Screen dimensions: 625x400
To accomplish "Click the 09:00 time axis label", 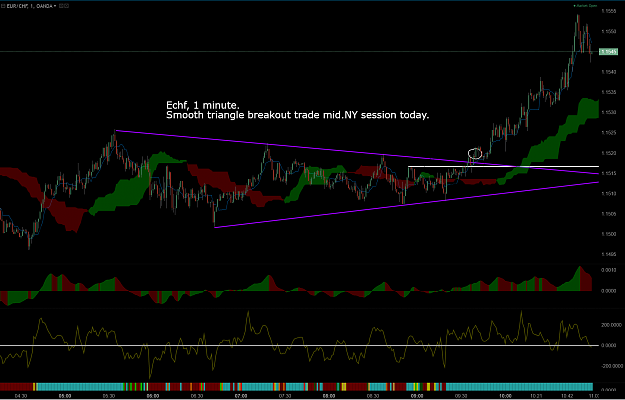I will [x=417, y=396].
